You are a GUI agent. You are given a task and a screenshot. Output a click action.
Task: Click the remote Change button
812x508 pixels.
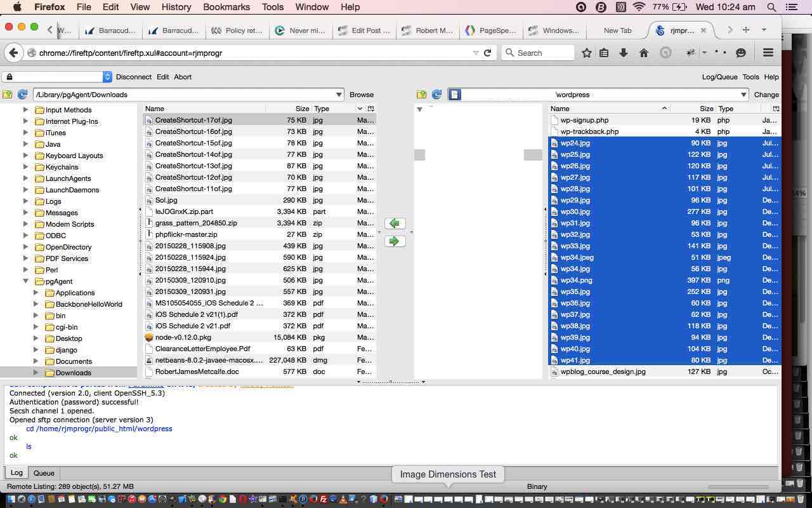[x=766, y=95]
